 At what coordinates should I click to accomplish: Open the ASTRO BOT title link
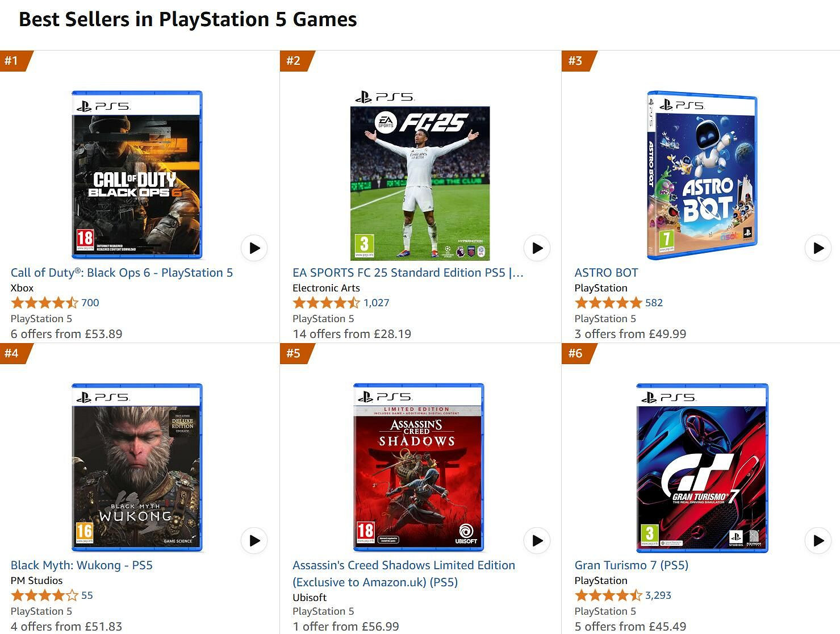point(606,273)
